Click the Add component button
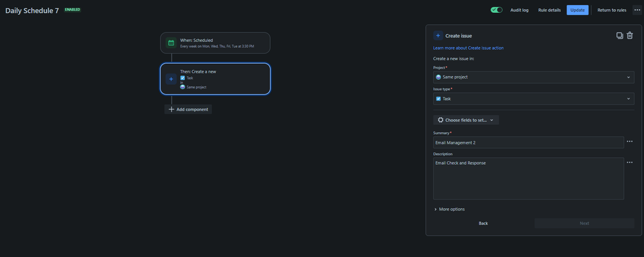644x257 pixels. click(188, 109)
